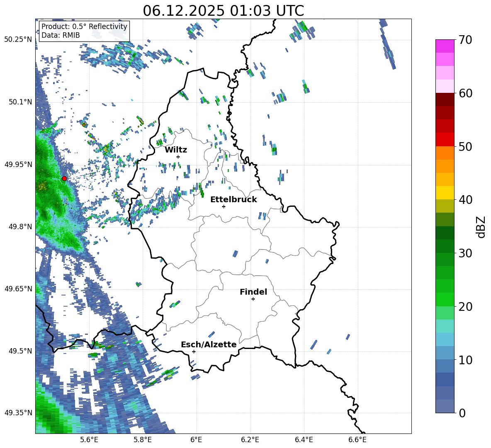Click the colorbar tick value 50
The height and width of the screenshot is (448, 491).
pos(465,147)
